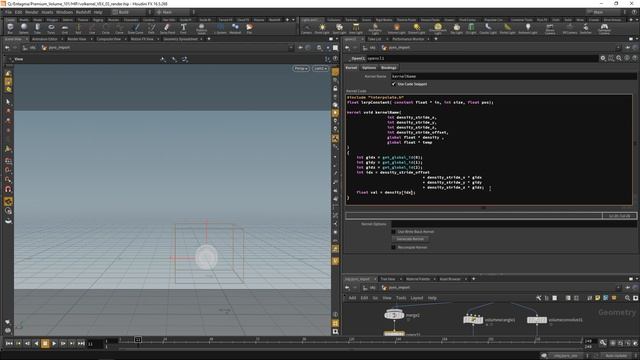Image resolution: width=640 pixels, height=360 pixels.
Task: Select the Tube shelf tool
Action: pos(37,29)
